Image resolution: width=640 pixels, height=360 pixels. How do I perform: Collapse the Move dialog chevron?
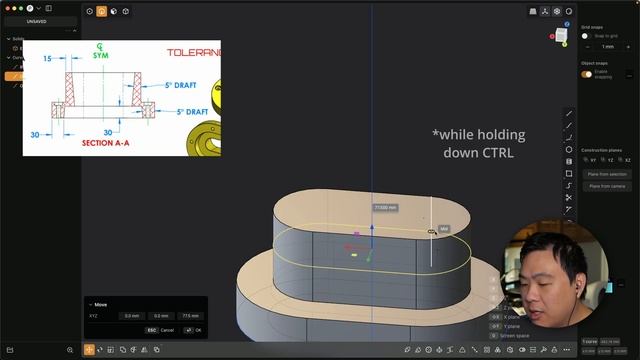coord(91,304)
